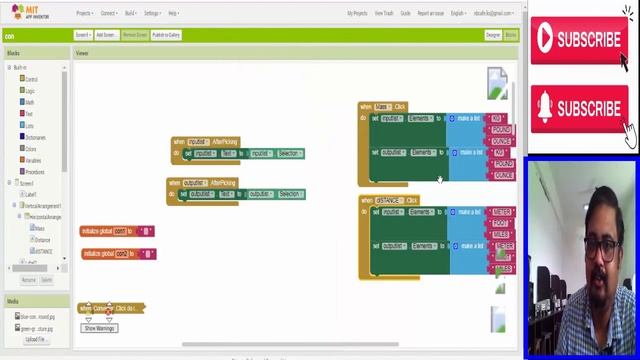Click the Remove Screen button
Image resolution: width=640 pixels, height=360 pixels.
coord(135,35)
